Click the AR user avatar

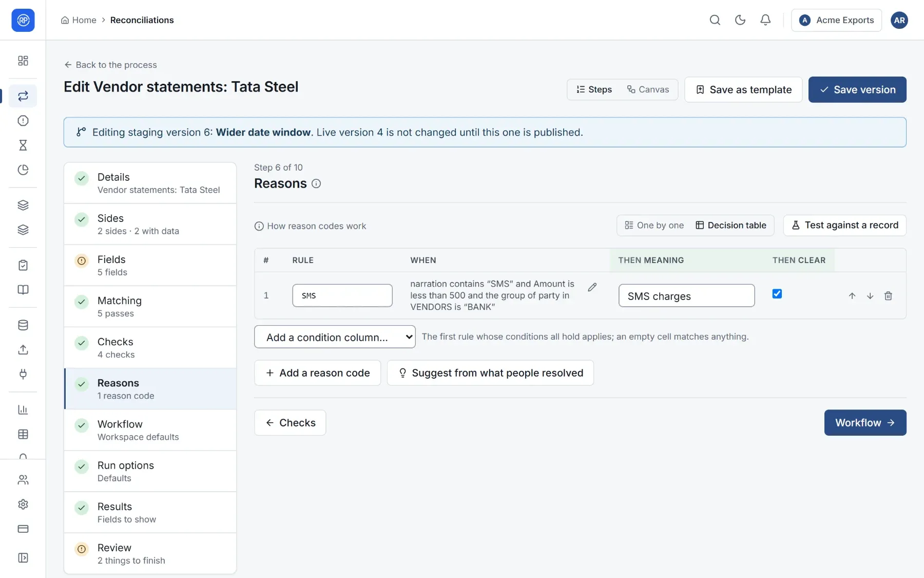[x=899, y=20]
